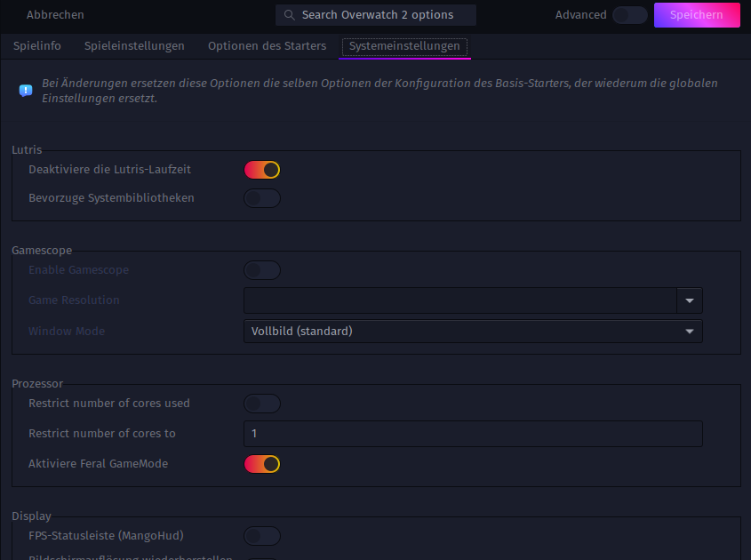Enable Bevorzuge Systembibliotheken switch

click(262, 198)
